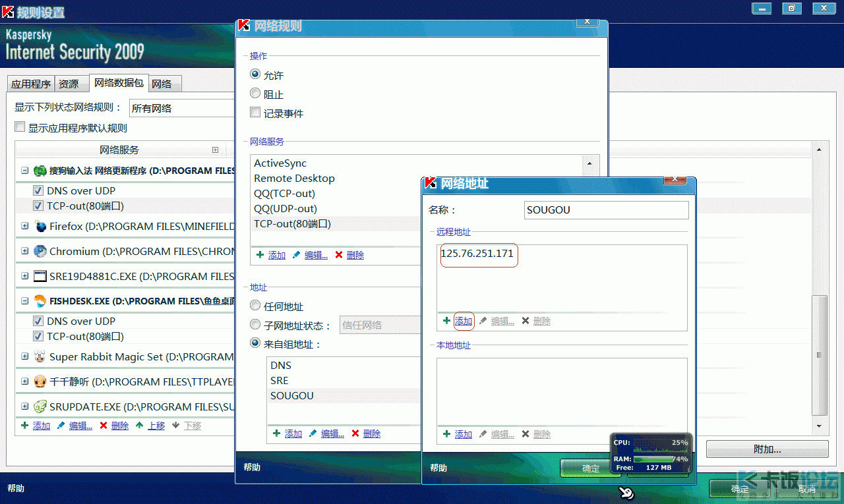The image size is (844, 504).
Task: Open the network status filter dropdown (所有网络)
Action: pyautogui.click(x=182, y=108)
